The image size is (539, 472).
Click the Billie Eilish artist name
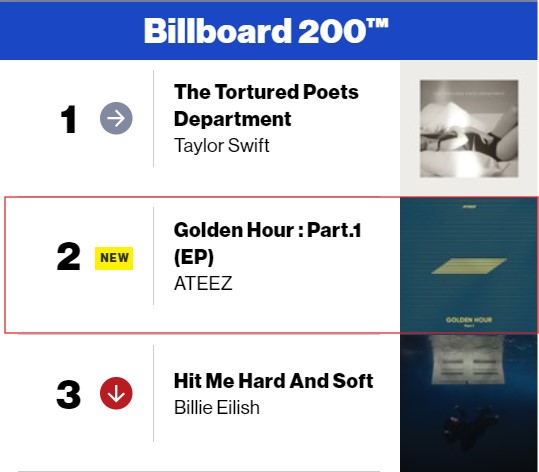pos(217,408)
